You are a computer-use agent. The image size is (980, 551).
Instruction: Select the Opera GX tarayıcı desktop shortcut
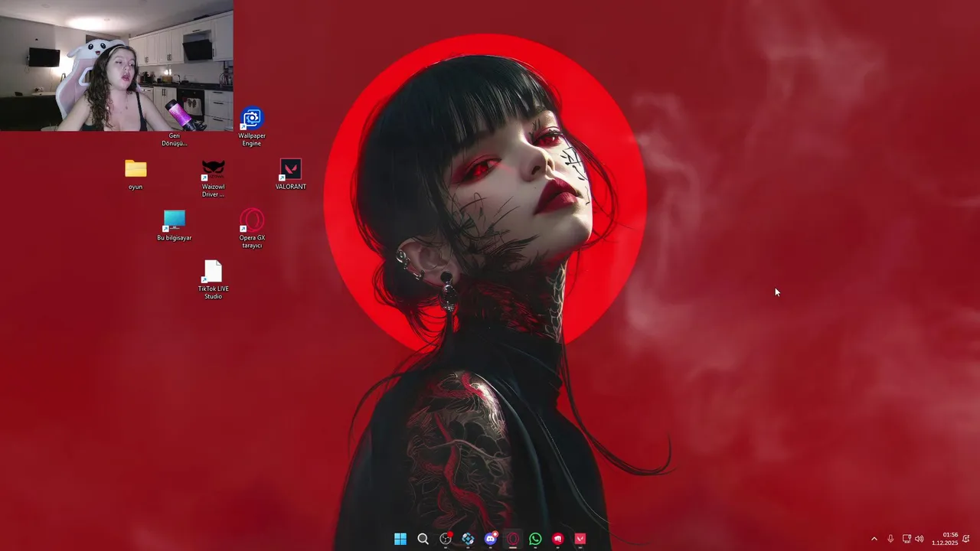click(x=252, y=229)
